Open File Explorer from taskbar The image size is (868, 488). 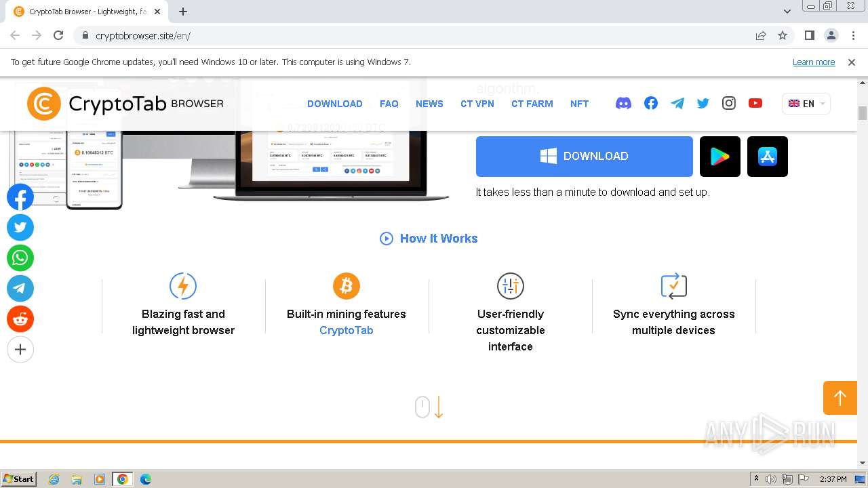pos(77,479)
